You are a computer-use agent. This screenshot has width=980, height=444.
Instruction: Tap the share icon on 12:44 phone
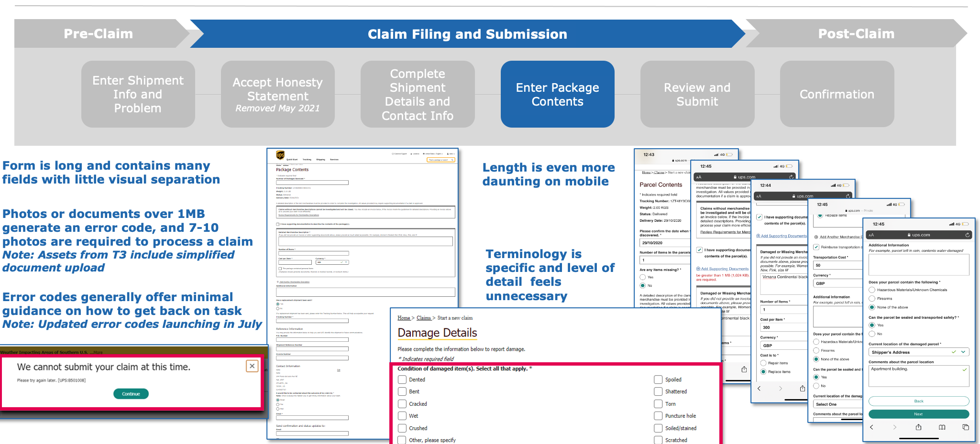[x=803, y=389]
